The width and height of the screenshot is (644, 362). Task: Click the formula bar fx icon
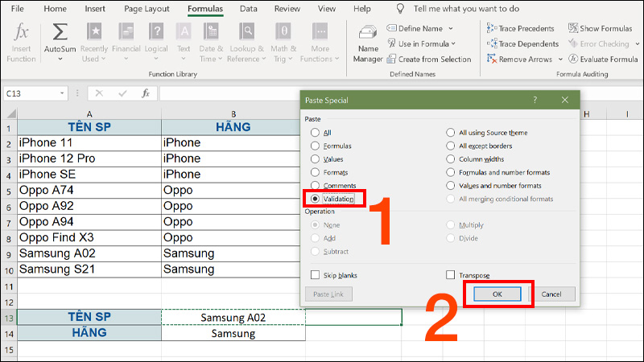[146, 93]
